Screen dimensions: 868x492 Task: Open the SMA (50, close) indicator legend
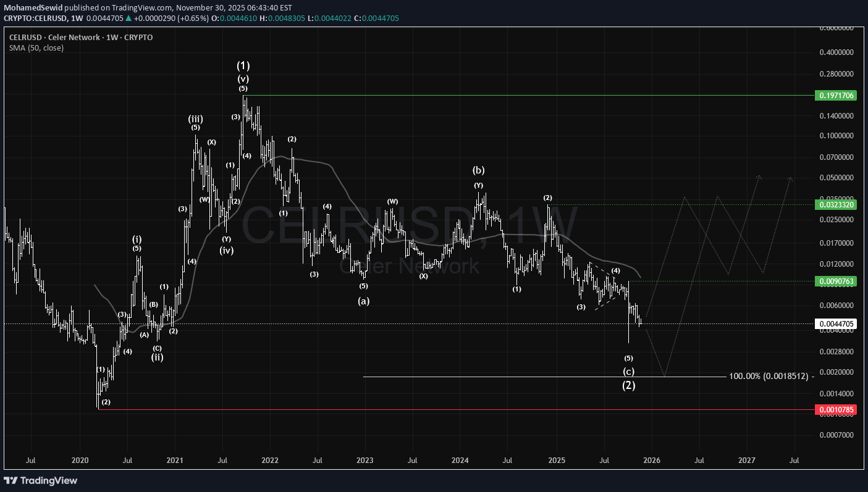pyautogui.click(x=36, y=48)
